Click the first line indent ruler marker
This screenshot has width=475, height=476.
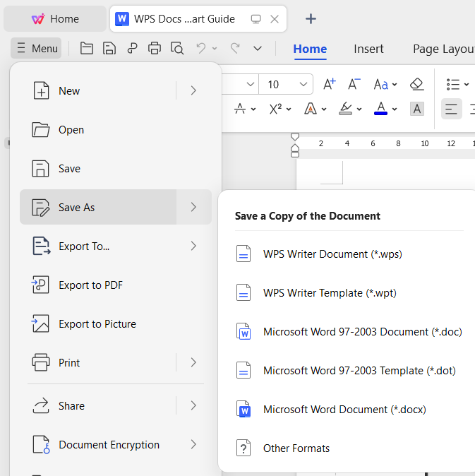(x=295, y=136)
